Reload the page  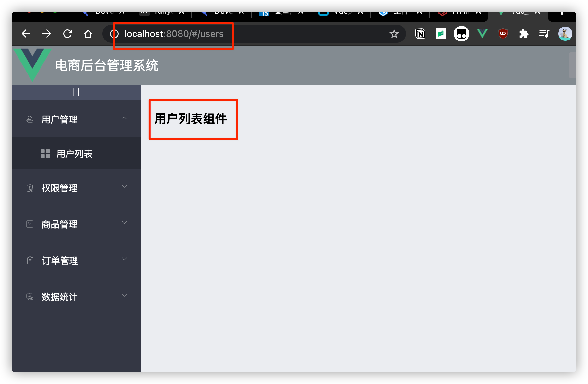[67, 34]
